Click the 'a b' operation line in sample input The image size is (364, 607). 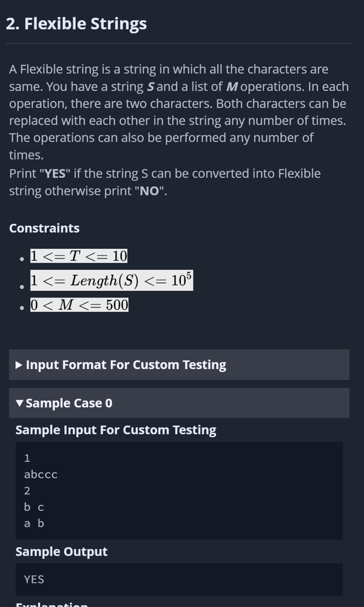pos(34,523)
